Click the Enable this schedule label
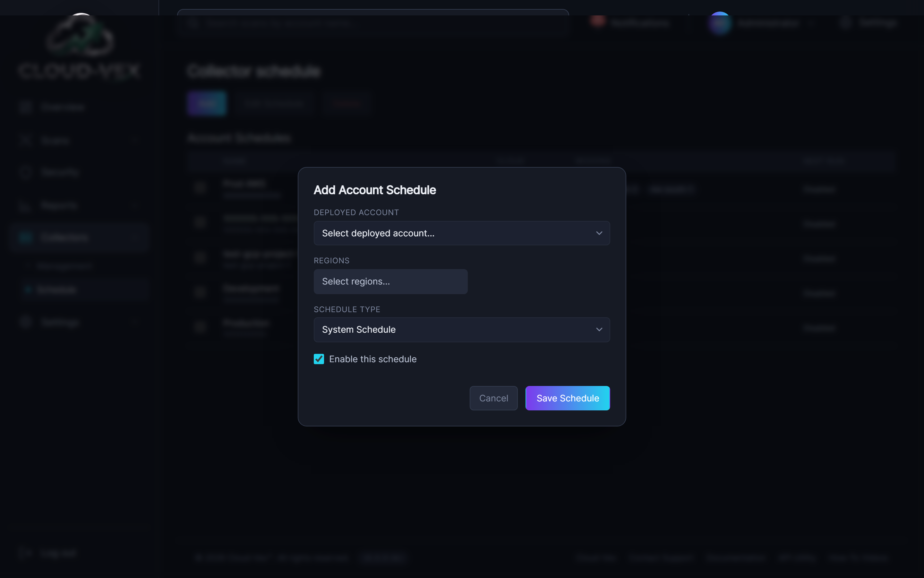The height and width of the screenshot is (578, 924). click(373, 359)
